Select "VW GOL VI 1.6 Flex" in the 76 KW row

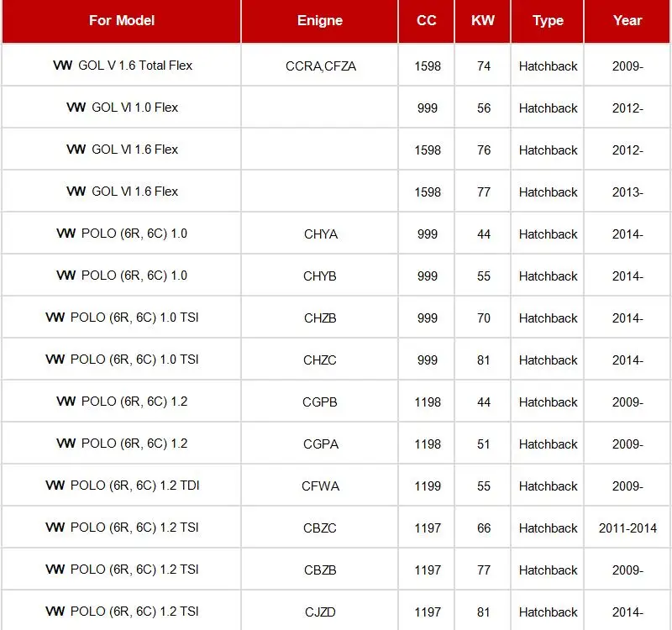tap(122, 150)
